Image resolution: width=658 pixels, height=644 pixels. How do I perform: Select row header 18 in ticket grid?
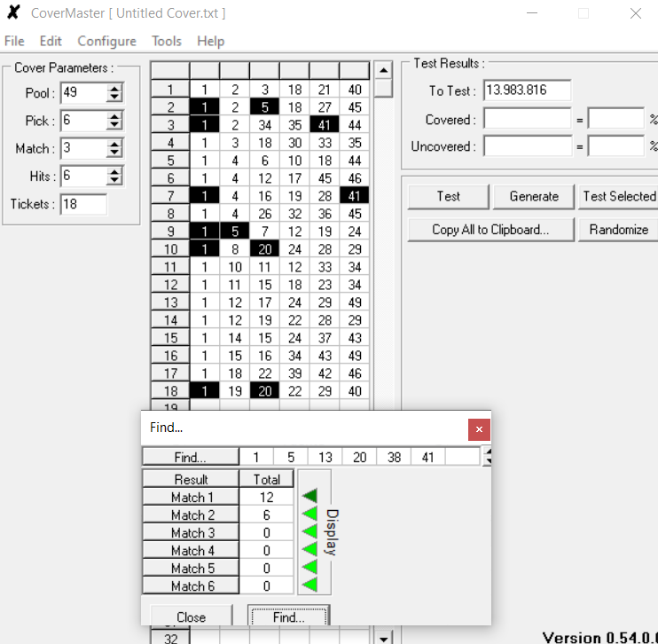tap(170, 391)
